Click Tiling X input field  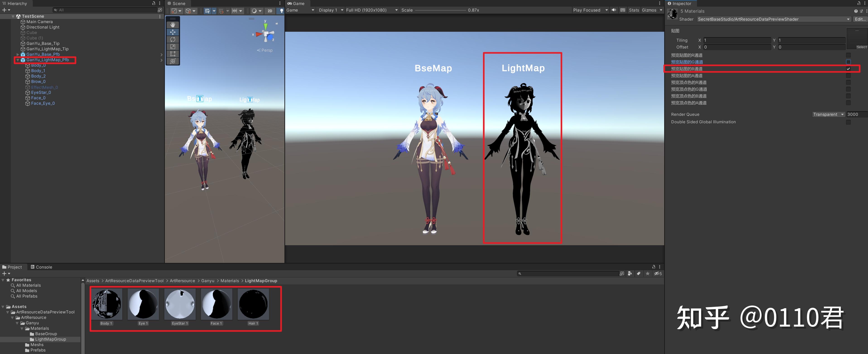click(x=737, y=40)
